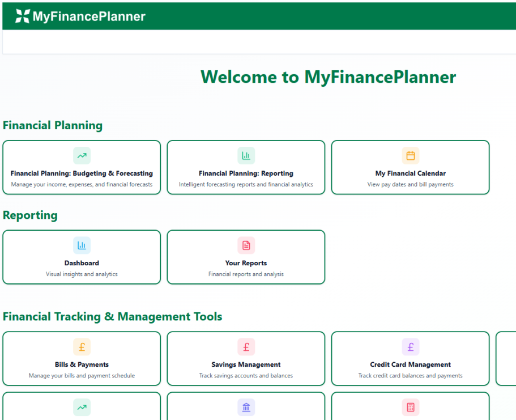Image resolution: width=516 pixels, height=420 pixels.
Task: Open the Credit Card Management card title
Action: 410,364
